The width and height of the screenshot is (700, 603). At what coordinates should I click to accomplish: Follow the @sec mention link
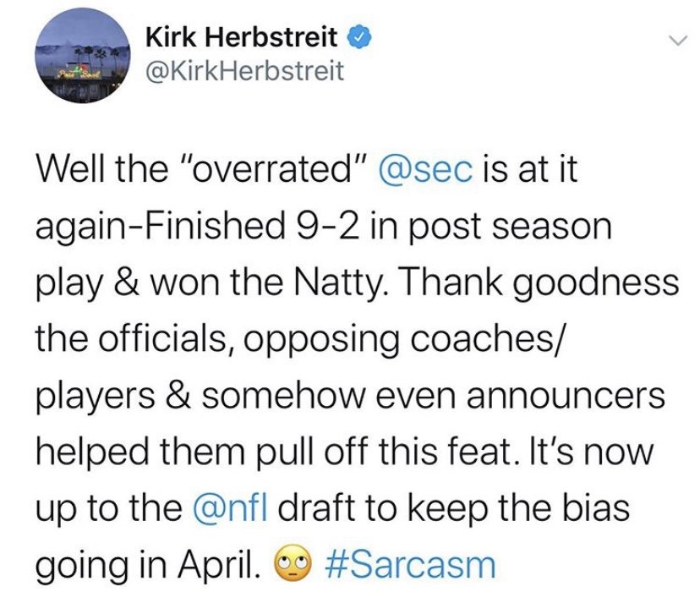click(x=425, y=170)
